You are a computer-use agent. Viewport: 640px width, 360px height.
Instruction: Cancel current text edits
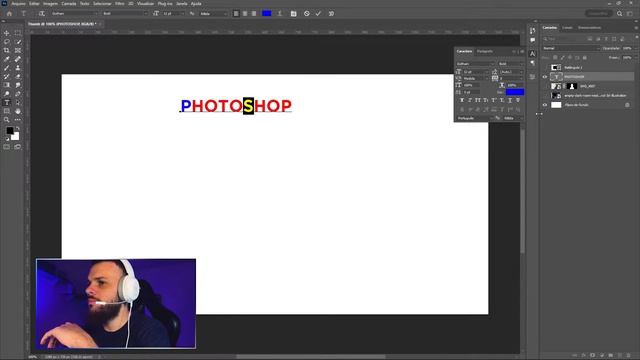point(307,13)
